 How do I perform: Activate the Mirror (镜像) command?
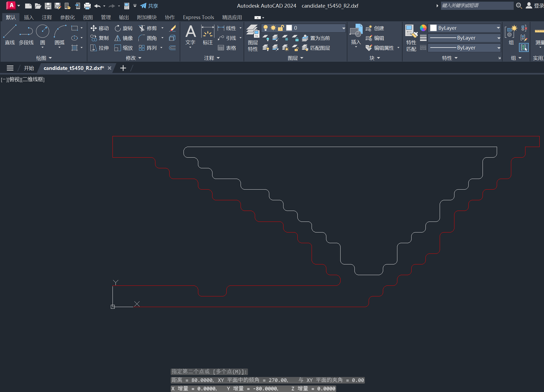click(x=124, y=38)
